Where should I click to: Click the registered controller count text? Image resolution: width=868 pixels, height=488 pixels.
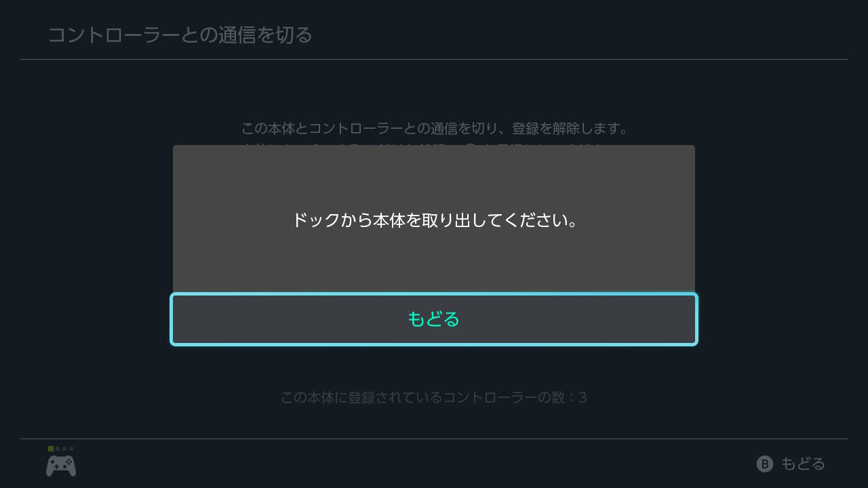tap(434, 397)
